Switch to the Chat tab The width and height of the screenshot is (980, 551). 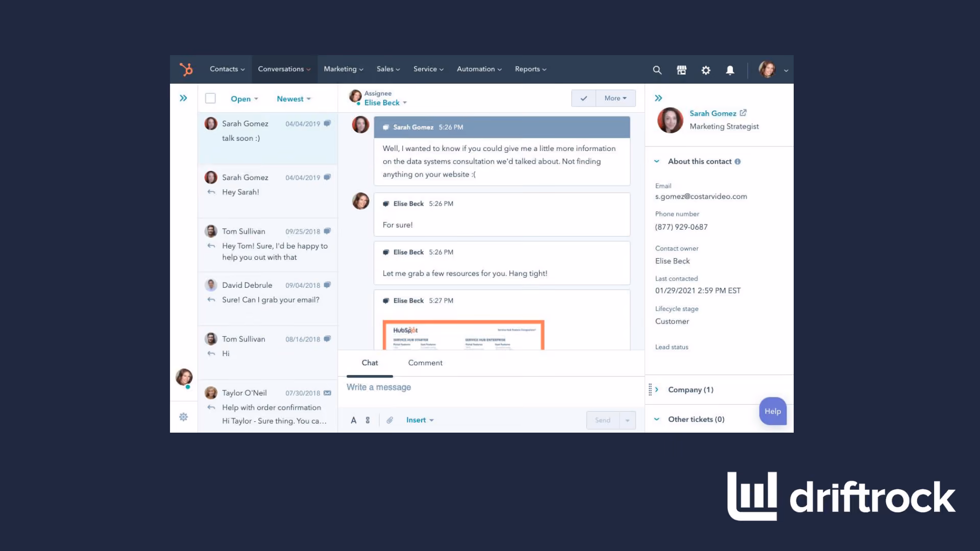[x=370, y=363]
